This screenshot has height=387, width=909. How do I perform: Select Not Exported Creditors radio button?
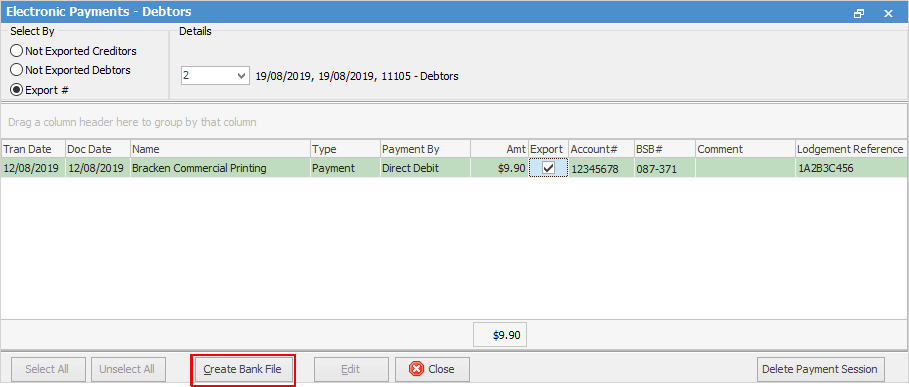point(74,51)
